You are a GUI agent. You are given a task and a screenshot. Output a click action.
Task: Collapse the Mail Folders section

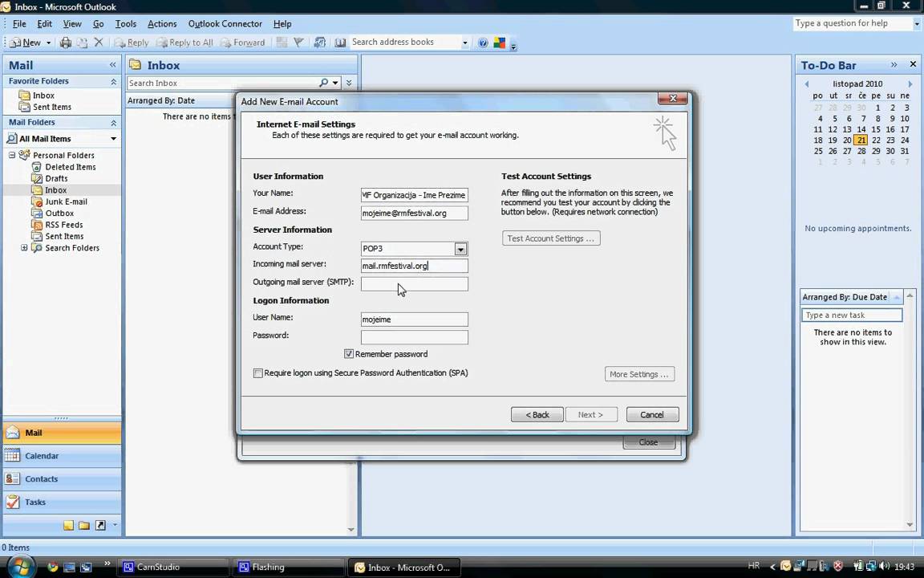(113, 123)
